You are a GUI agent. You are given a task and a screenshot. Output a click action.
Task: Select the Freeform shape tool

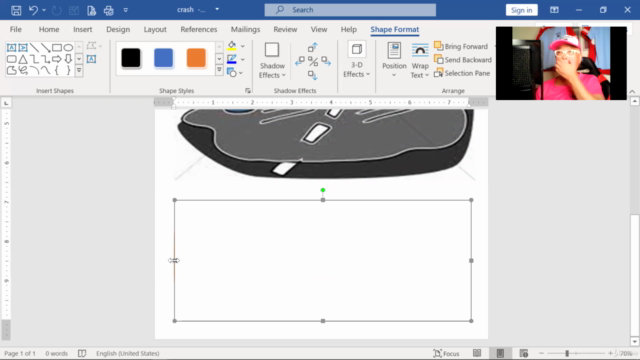click(x=11, y=70)
